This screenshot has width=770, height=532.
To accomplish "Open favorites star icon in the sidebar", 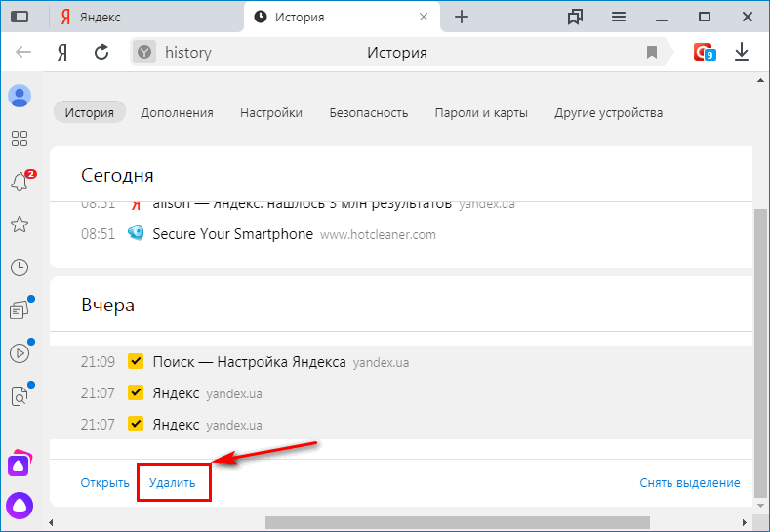I will point(20,224).
